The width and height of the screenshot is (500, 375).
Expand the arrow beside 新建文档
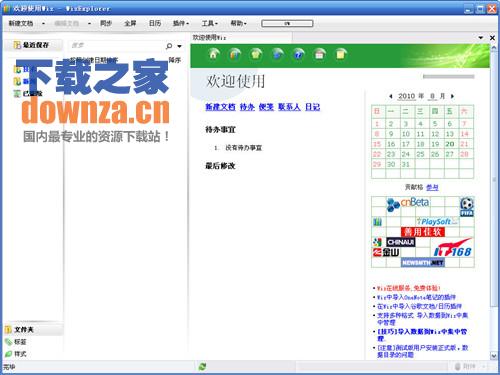pos(43,23)
